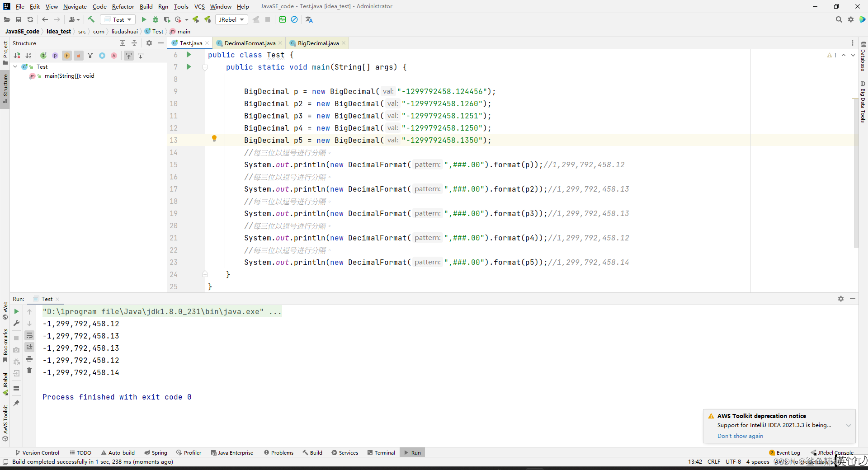Open the VCS menu

(x=199, y=6)
